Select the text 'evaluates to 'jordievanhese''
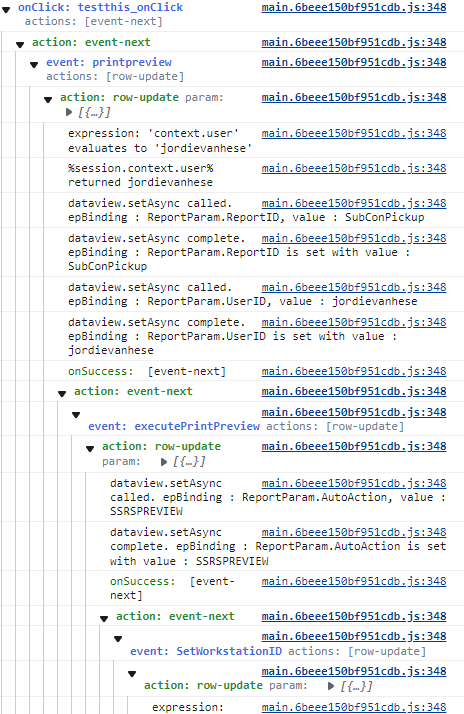The height and width of the screenshot is (714, 464). (160, 148)
